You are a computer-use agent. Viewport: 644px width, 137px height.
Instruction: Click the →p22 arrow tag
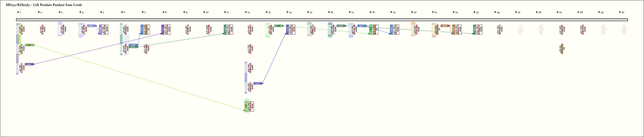(258, 83)
